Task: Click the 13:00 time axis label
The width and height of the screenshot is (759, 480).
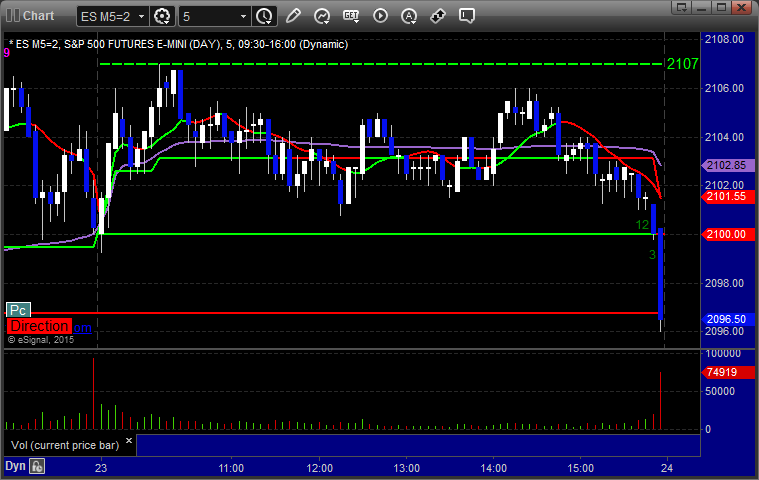Action: (x=407, y=468)
